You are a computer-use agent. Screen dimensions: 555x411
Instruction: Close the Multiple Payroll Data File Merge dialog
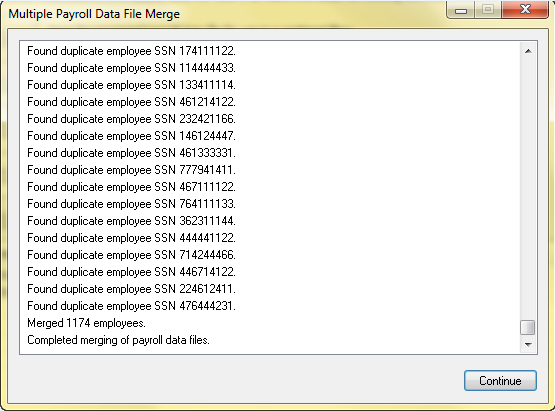point(525,10)
